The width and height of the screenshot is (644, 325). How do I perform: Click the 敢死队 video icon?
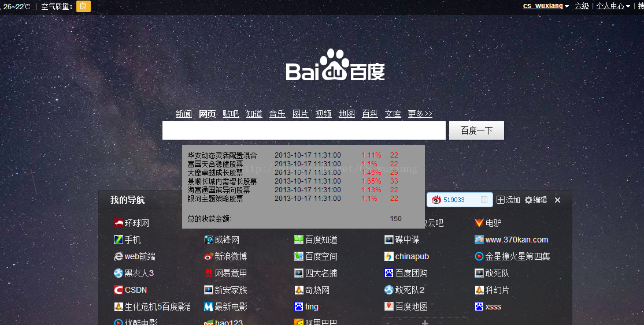pos(479,273)
